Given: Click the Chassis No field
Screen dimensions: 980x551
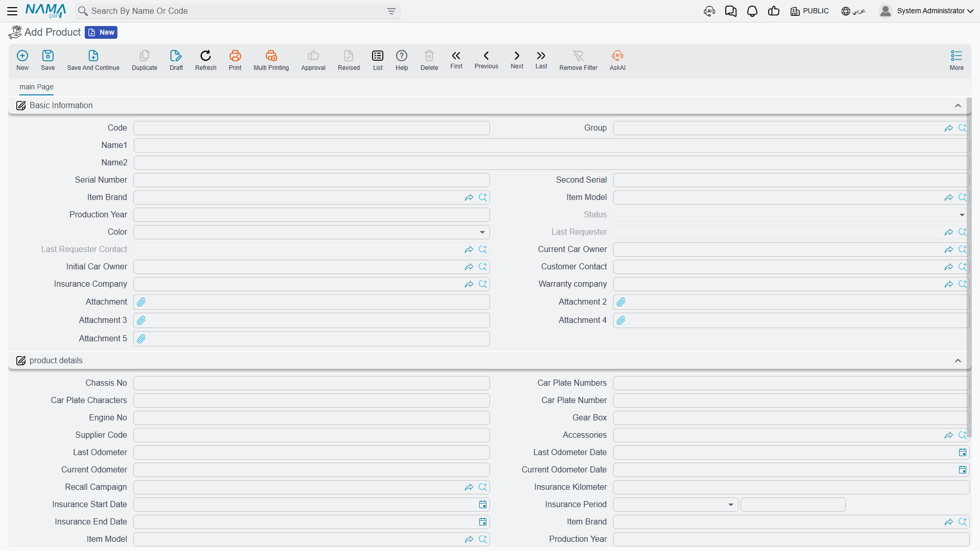Looking at the screenshot, I should [311, 383].
